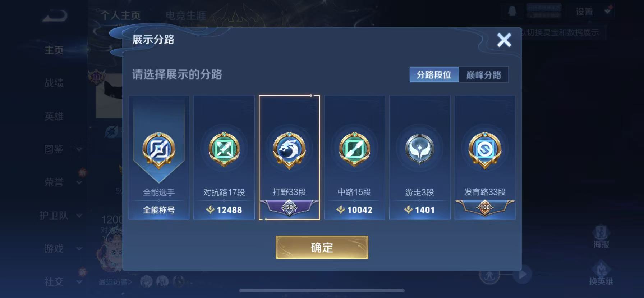Select the 打野33段 dragon badge

pos(289,150)
